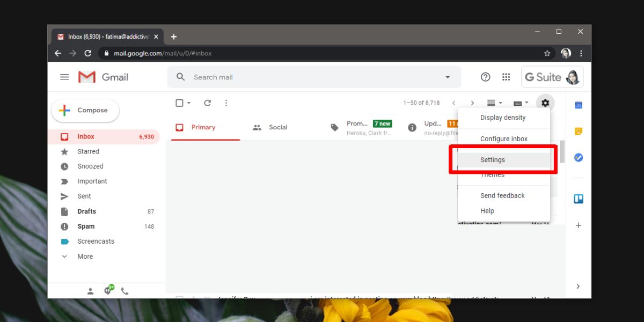Click the Gmail logo
The height and width of the screenshot is (322, 644).
103,77
